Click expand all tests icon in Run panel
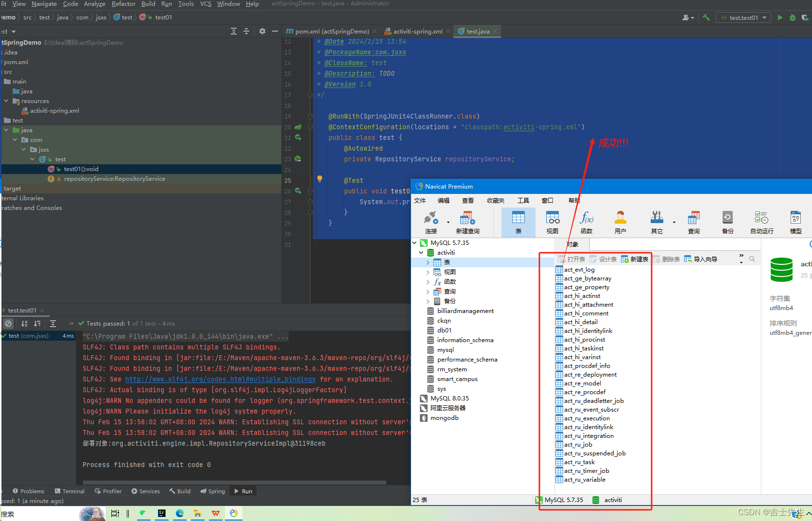The width and height of the screenshot is (812, 521). [53, 324]
